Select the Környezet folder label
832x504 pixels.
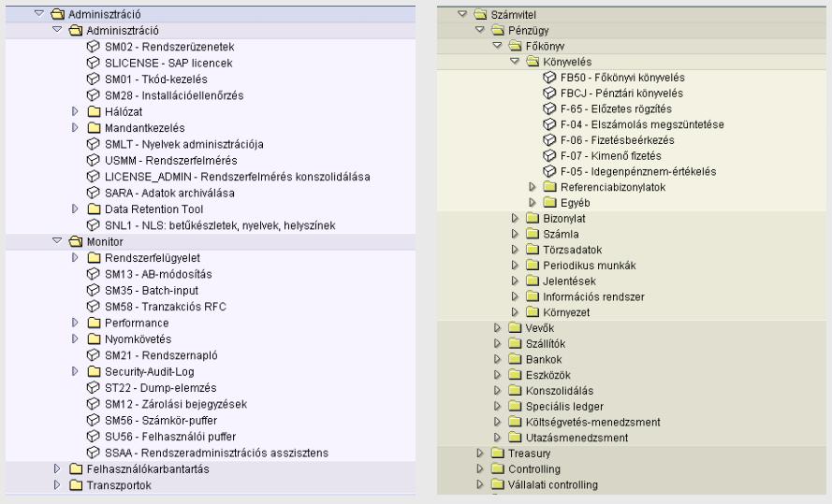click(x=566, y=312)
